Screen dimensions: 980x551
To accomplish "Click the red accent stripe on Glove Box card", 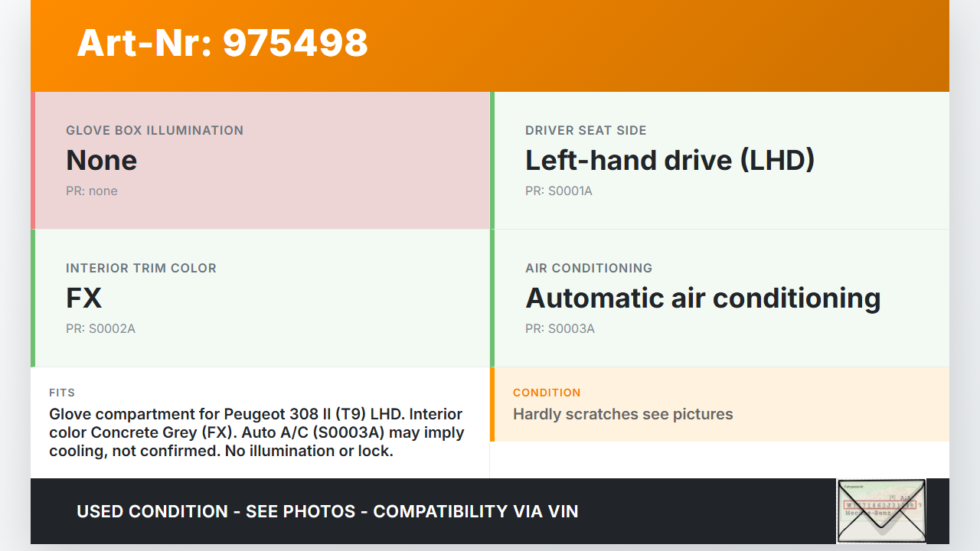I will pos(33,161).
